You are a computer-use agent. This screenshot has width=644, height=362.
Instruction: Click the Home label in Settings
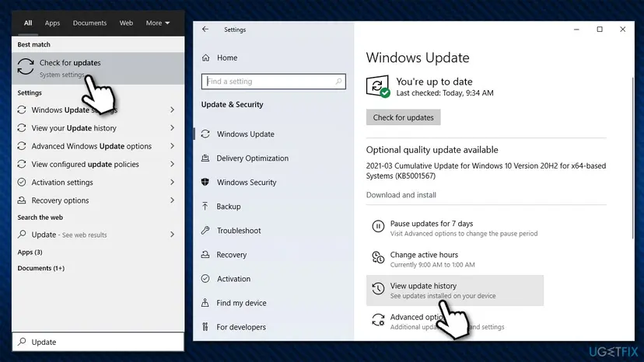[x=227, y=57]
